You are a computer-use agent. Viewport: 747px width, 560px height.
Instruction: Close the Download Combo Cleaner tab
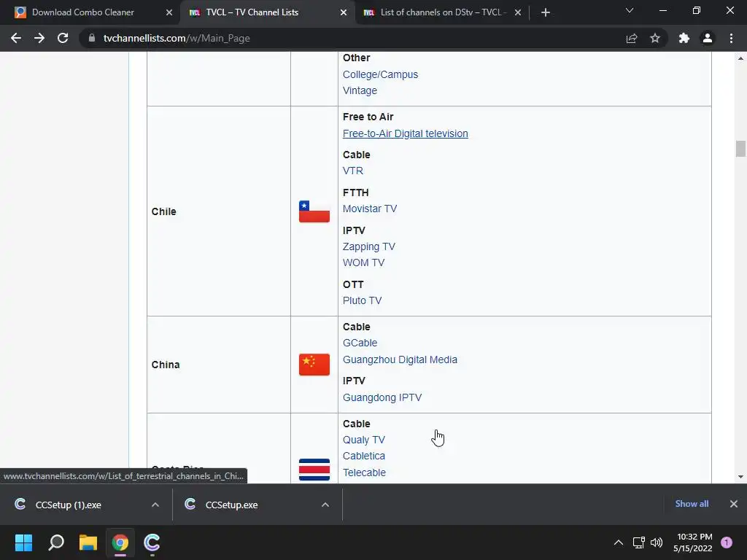tap(169, 12)
